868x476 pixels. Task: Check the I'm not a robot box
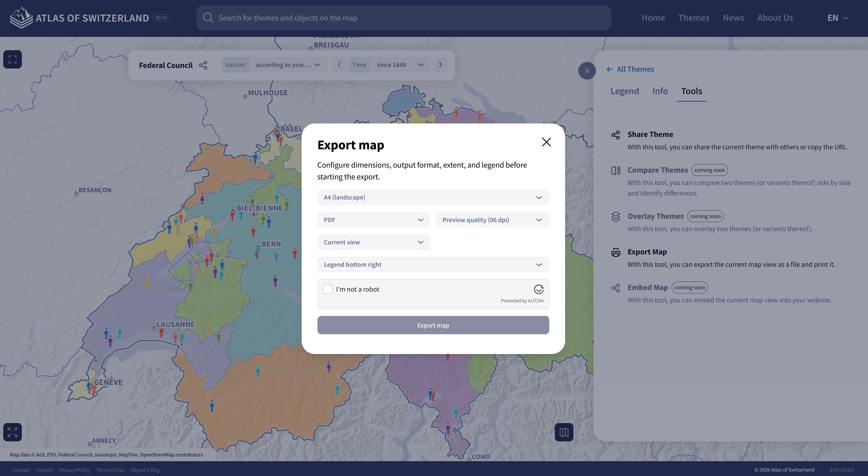327,289
